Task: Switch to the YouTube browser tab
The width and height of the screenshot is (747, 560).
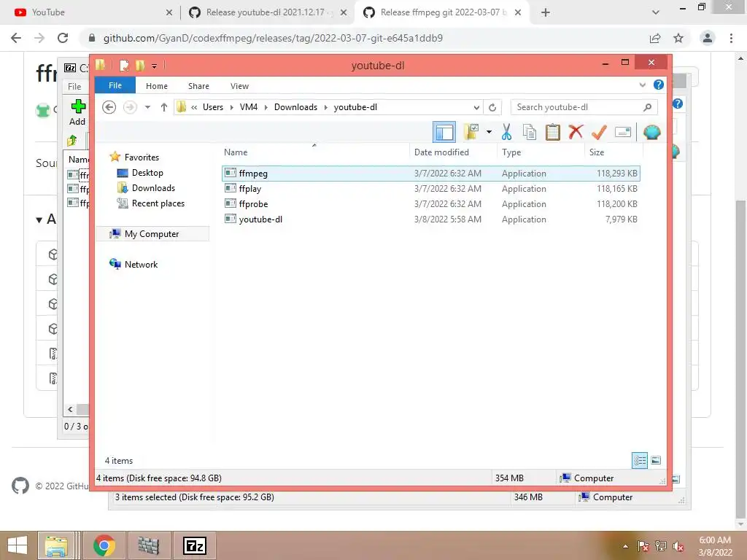Action: coord(92,12)
